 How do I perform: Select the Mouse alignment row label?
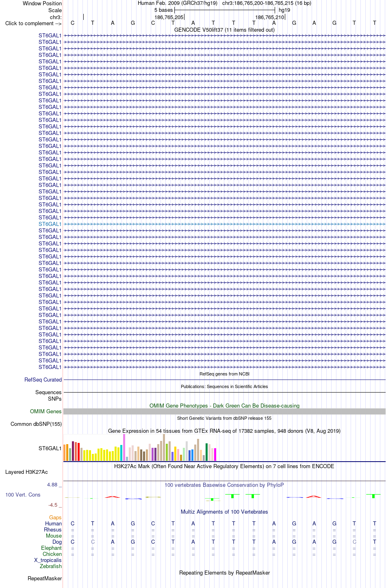click(x=54, y=536)
